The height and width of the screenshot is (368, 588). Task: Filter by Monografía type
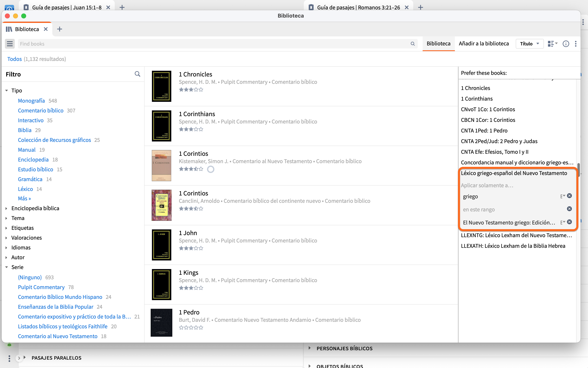31,101
